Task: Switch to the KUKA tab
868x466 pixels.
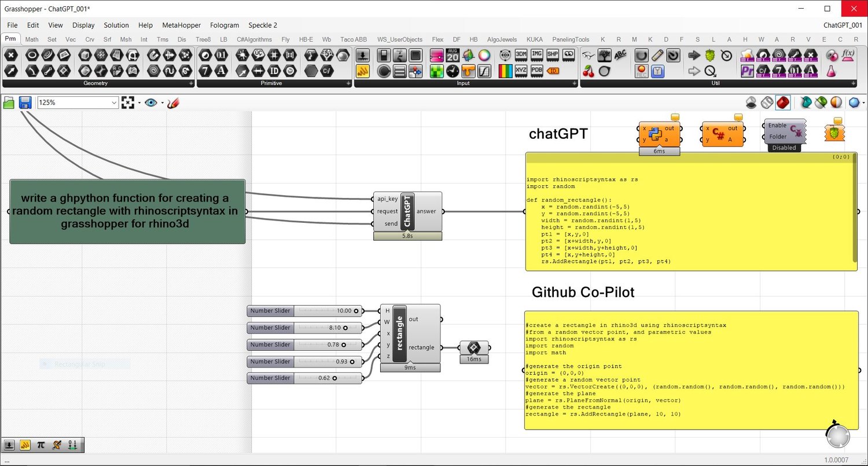Action: click(x=535, y=39)
